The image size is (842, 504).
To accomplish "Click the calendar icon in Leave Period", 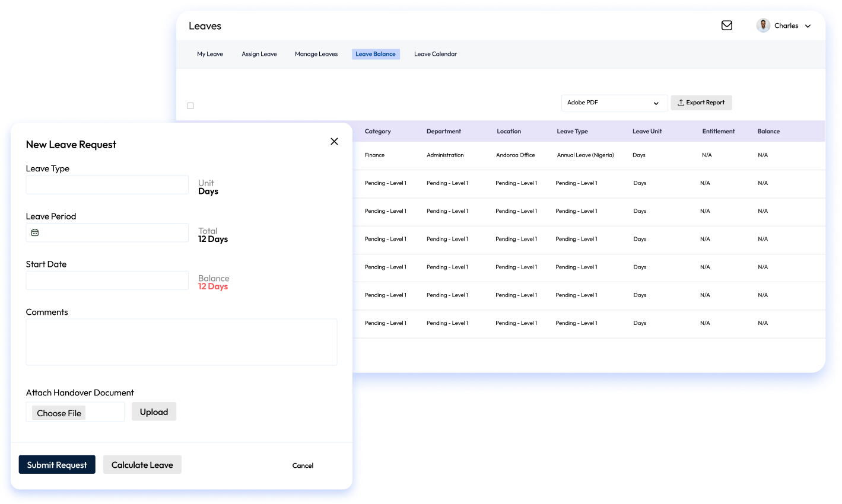I will pos(35,232).
